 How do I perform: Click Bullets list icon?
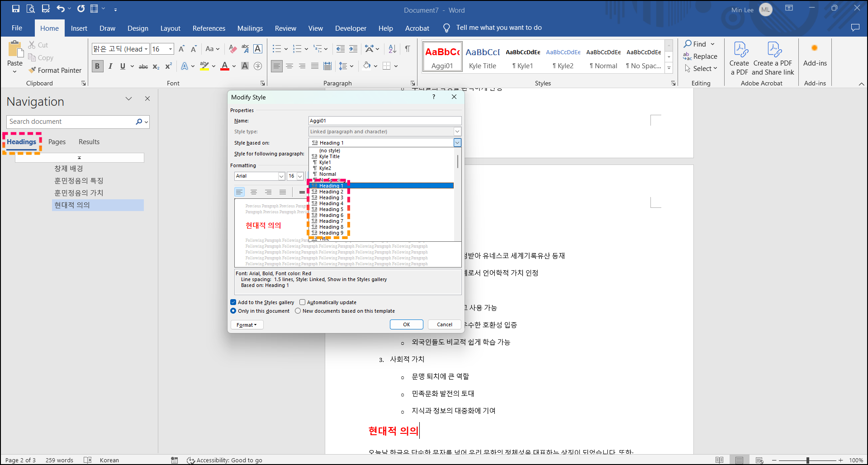(x=277, y=49)
